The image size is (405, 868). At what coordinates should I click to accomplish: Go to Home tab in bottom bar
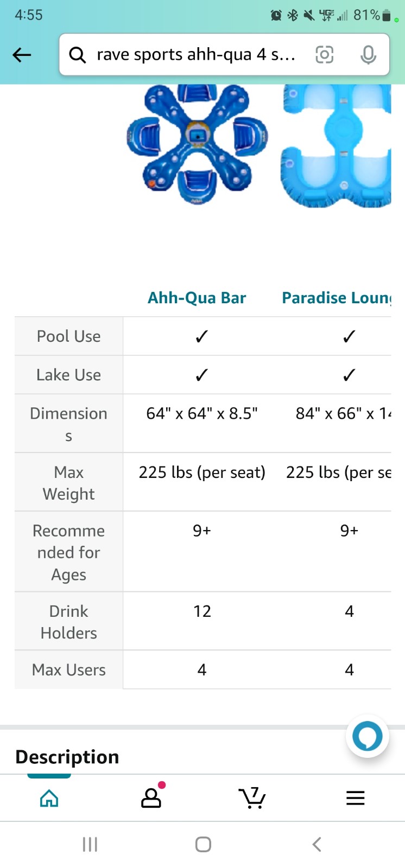click(49, 798)
